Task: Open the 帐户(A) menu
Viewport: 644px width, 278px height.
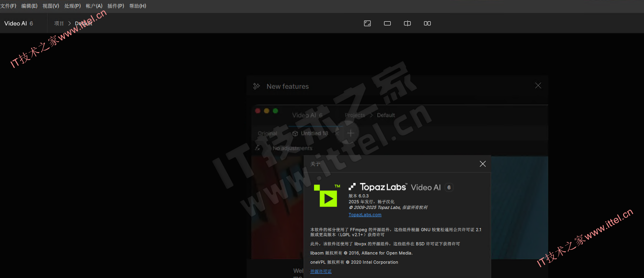Action: 94,6
